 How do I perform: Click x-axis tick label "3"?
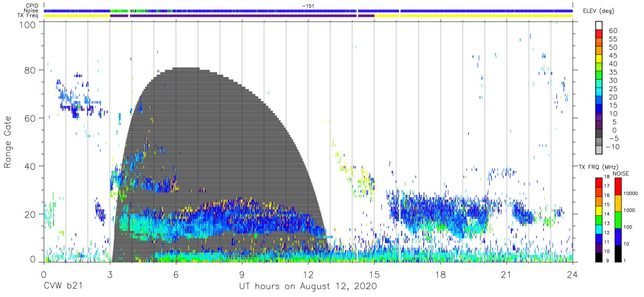pos(110,274)
